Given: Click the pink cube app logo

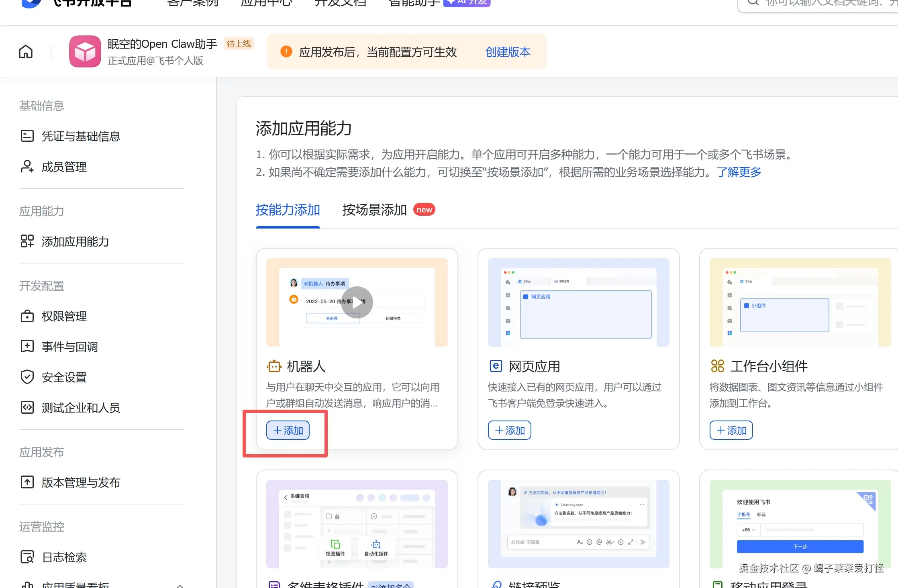Looking at the screenshot, I should 85,51.
